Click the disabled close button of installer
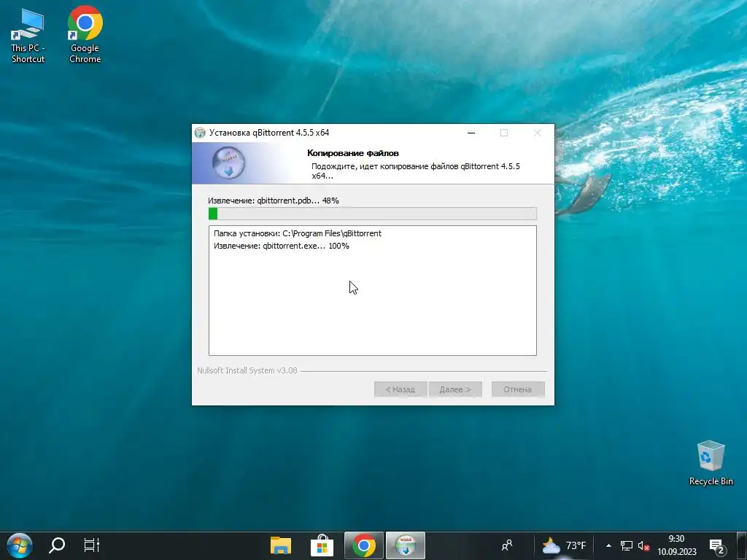 pos(538,133)
